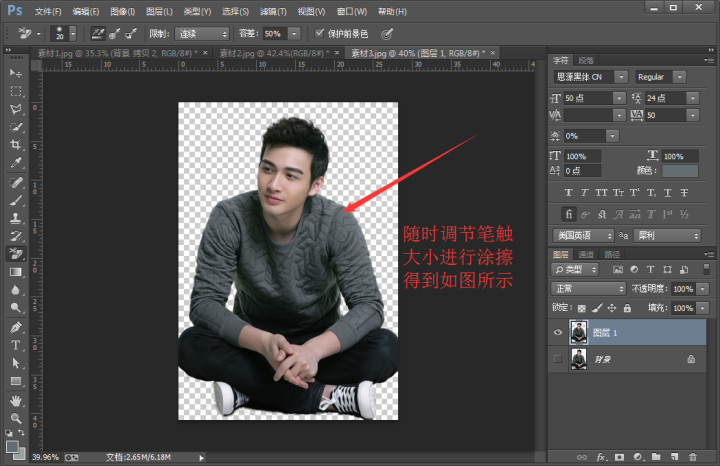Show the 背景 layer visibility
The height and width of the screenshot is (466, 720).
pyautogui.click(x=557, y=359)
